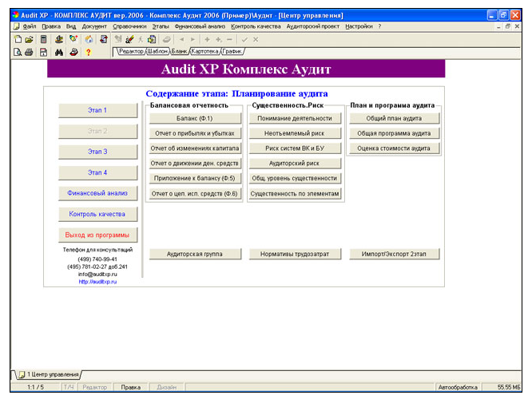
Task: Click the grayed-out eraser icon
Action: (166, 39)
